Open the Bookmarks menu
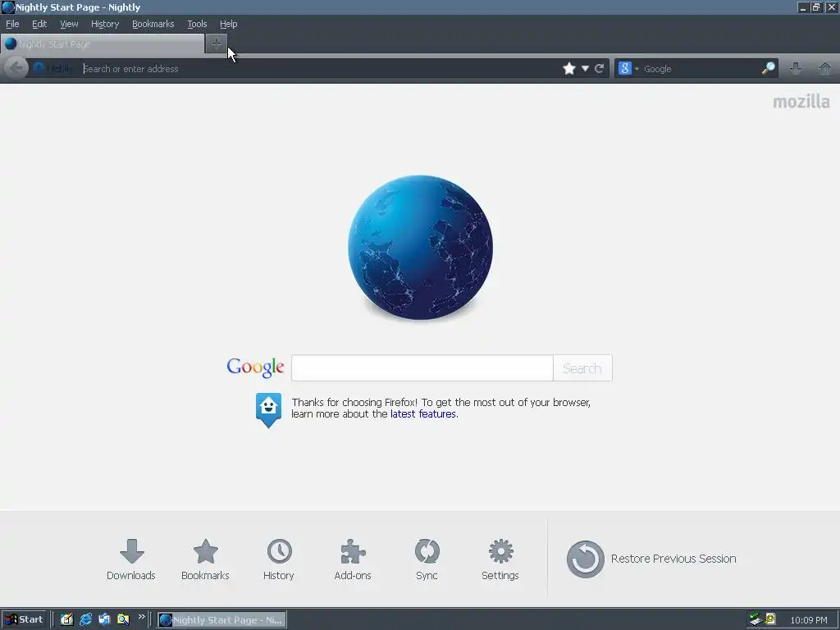 tap(153, 24)
